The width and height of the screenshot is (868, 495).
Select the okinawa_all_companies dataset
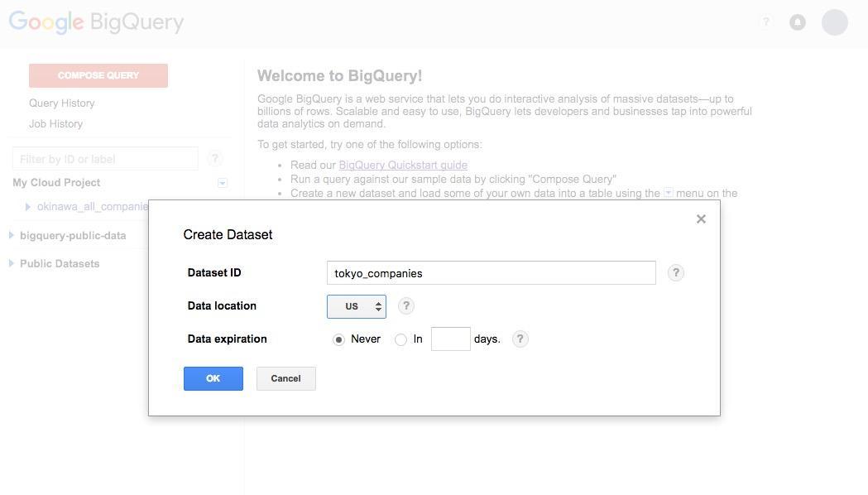point(93,207)
